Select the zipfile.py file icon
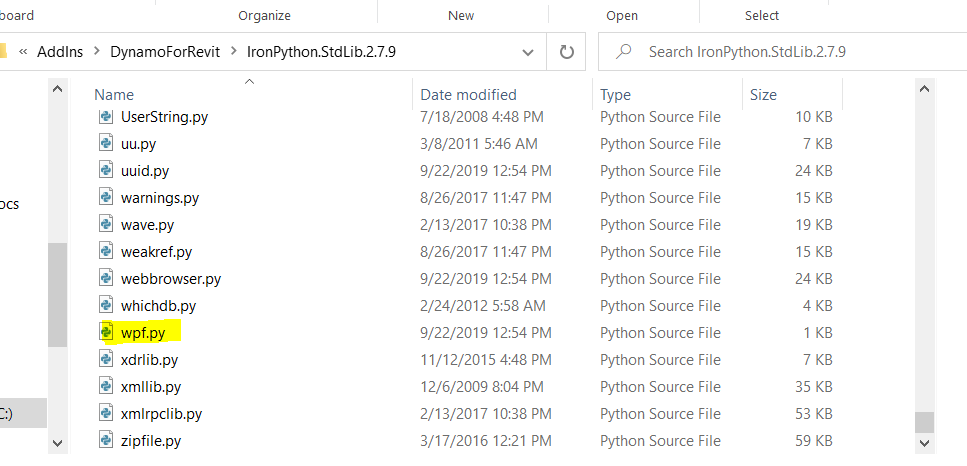The width and height of the screenshot is (967, 466). 106,440
